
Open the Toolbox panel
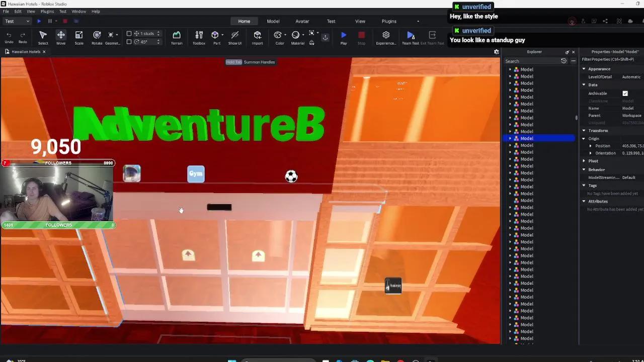point(199,37)
